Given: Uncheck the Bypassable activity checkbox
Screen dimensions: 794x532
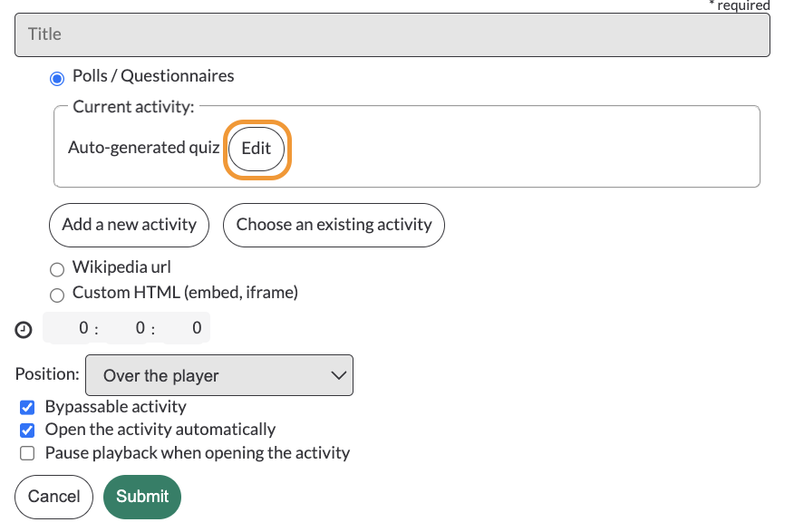Looking at the screenshot, I should click(x=27, y=407).
